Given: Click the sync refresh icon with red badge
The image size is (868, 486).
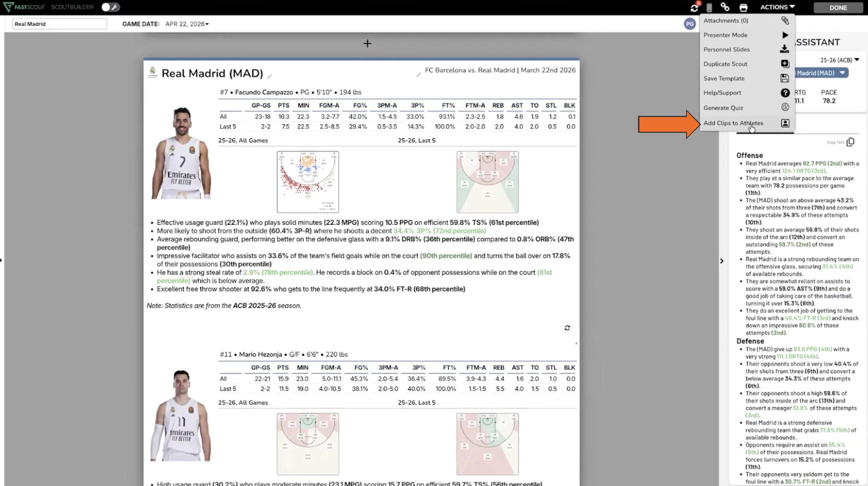Looking at the screenshot, I should point(694,7).
